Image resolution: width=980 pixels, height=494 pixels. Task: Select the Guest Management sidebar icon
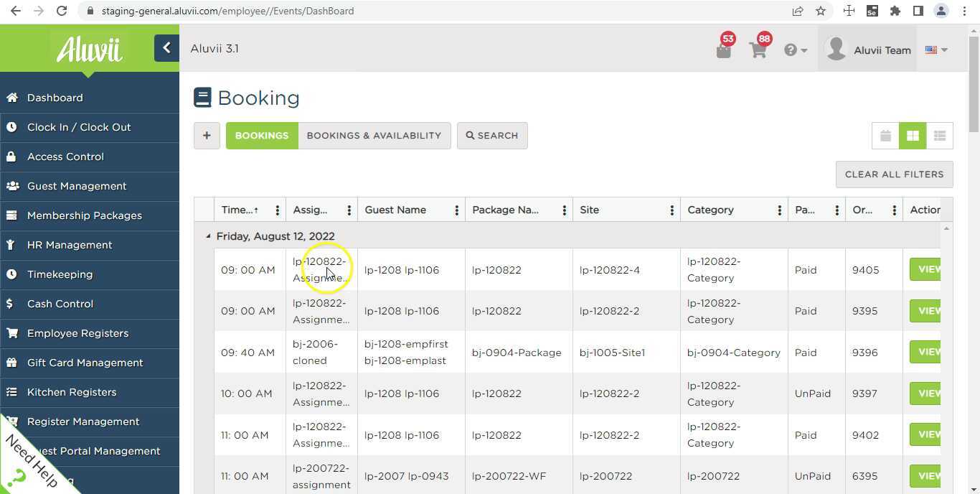[13, 186]
